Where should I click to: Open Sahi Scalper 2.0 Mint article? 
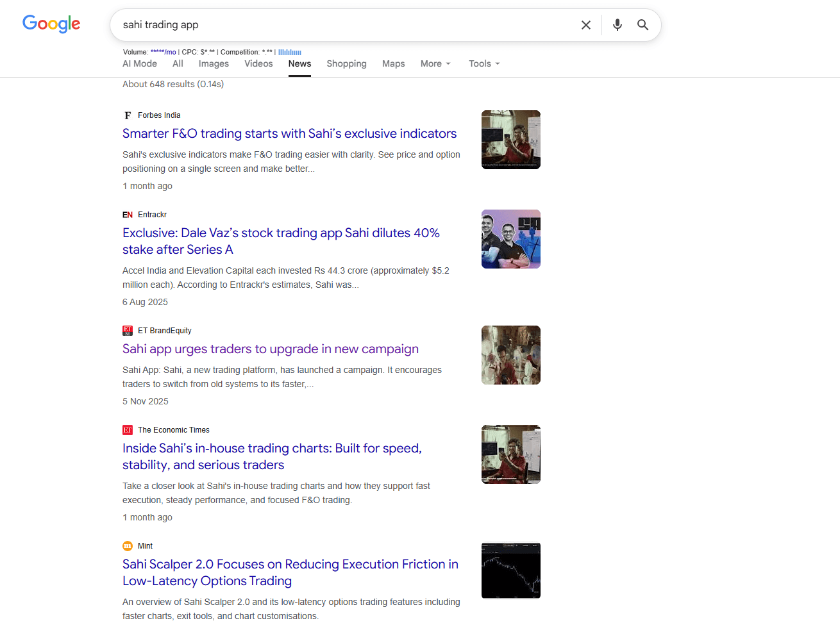(290, 572)
